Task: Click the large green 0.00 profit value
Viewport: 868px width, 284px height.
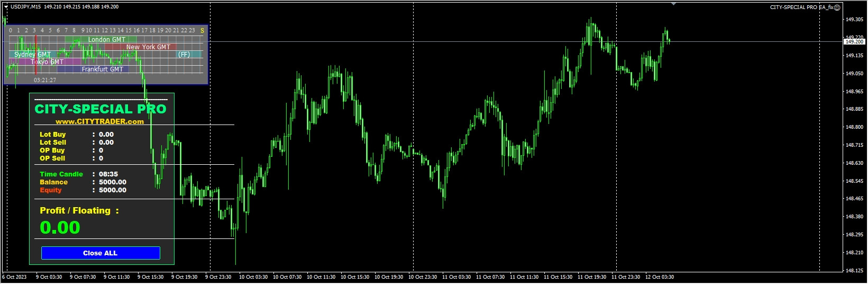Action: click(60, 228)
